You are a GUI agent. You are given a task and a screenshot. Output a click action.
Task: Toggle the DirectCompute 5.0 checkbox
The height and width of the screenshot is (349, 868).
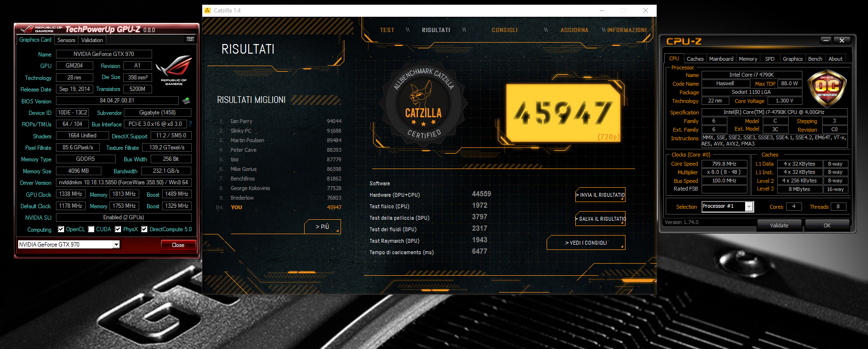(144, 229)
